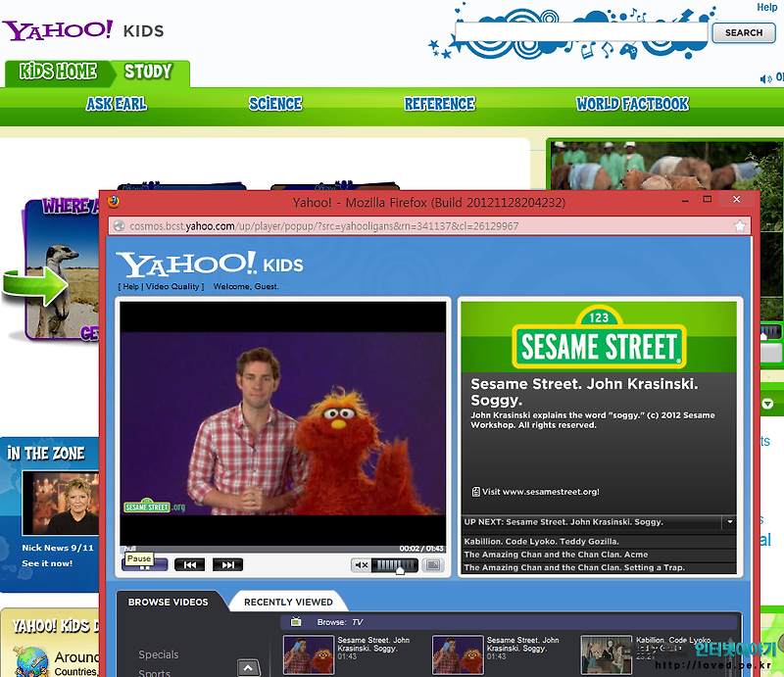This screenshot has width=784, height=677.
Task: Click the popup URL address bar
Action: (430, 226)
